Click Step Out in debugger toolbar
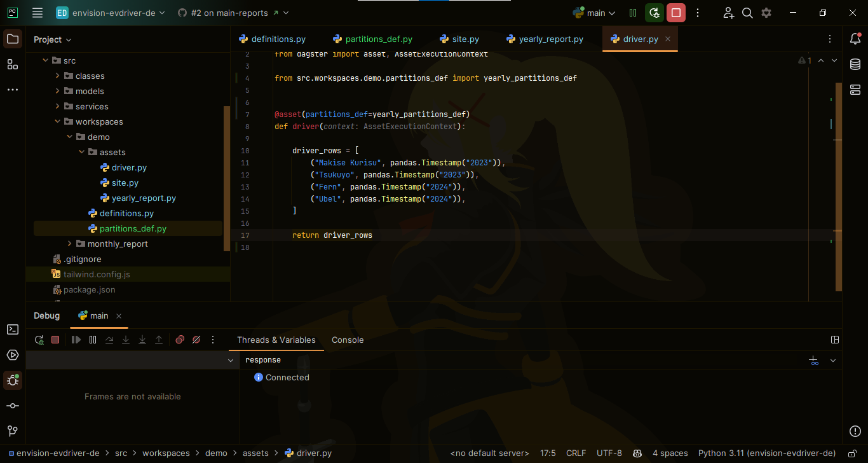This screenshot has height=463, width=868. coord(159,340)
